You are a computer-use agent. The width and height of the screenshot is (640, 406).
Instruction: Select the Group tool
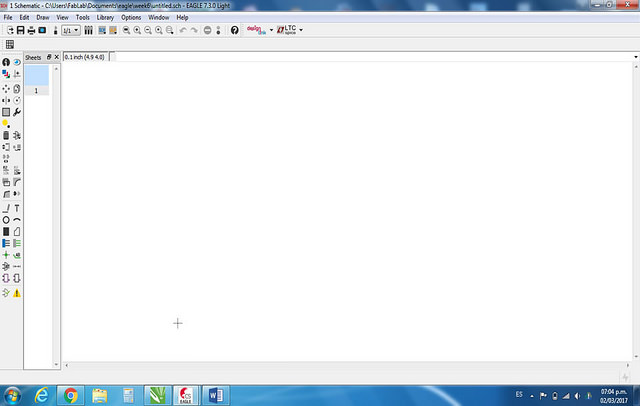[6, 112]
